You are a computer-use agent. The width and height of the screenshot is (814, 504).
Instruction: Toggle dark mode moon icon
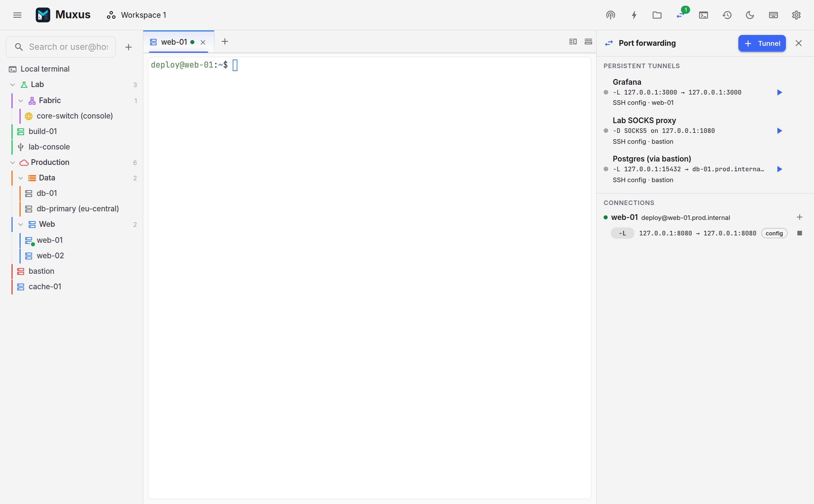tap(750, 15)
